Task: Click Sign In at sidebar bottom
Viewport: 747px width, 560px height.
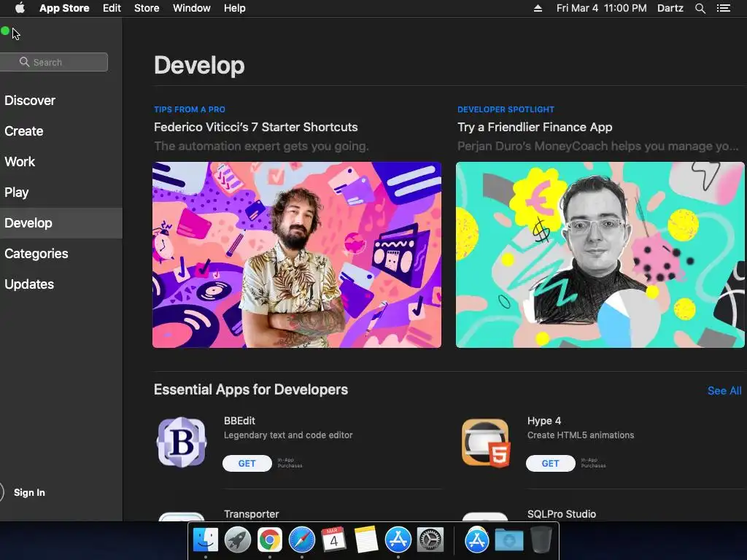Action: tap(29, 492)
